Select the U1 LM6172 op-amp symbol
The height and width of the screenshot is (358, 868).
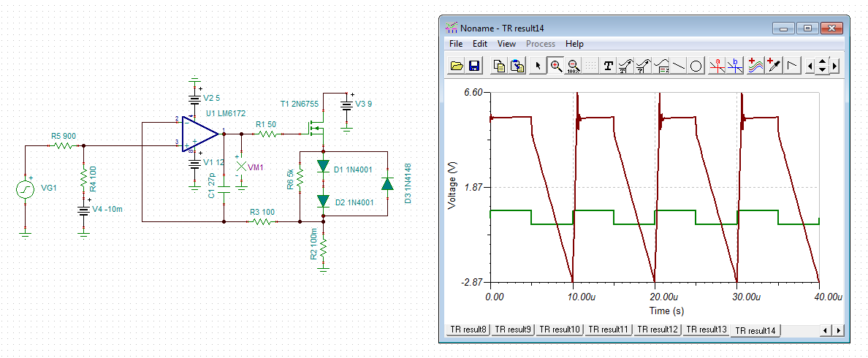point(200,134)
